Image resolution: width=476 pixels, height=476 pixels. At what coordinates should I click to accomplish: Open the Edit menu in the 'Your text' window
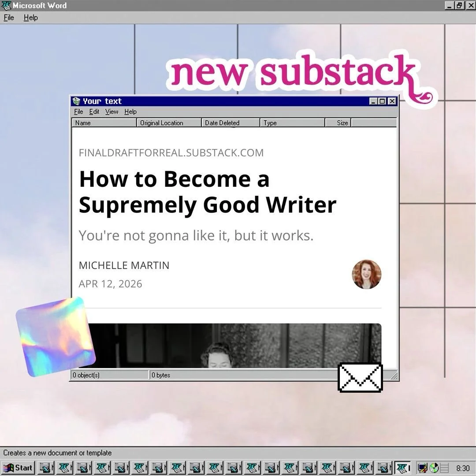coord(94,112)
